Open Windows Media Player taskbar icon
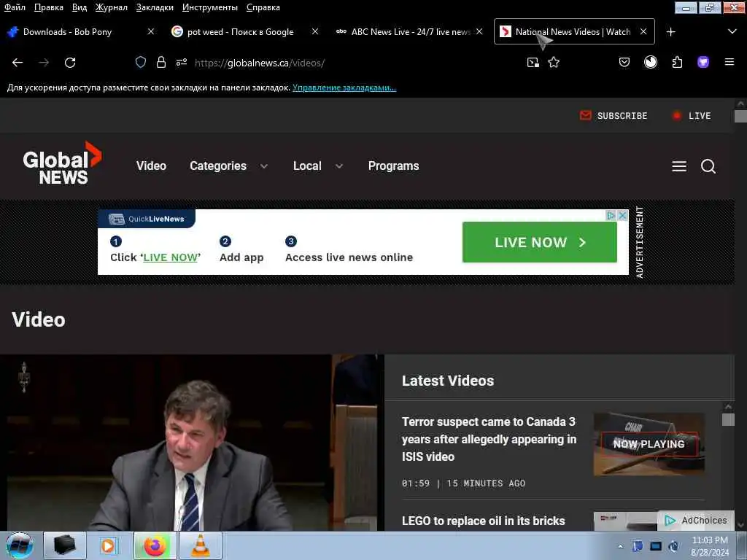 point(109,545)
